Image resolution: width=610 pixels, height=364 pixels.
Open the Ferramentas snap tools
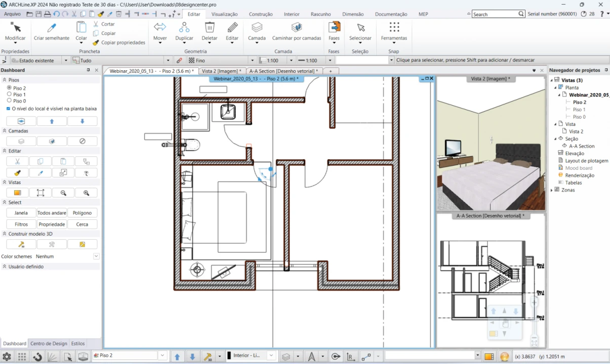[394, 28]
